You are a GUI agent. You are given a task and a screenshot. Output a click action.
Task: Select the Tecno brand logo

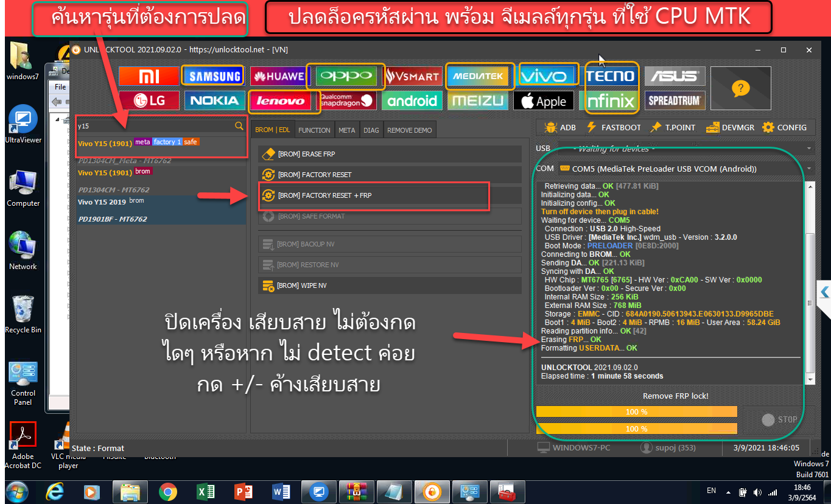click(x=611, y=76)
